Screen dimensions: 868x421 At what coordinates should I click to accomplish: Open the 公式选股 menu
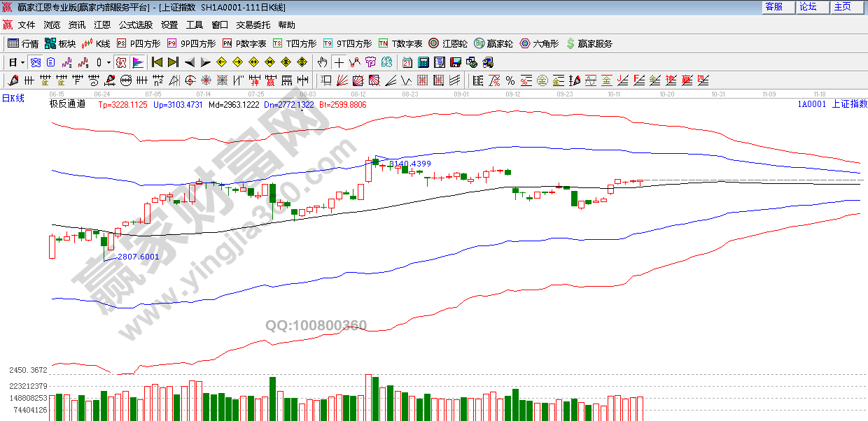(135, 24)
